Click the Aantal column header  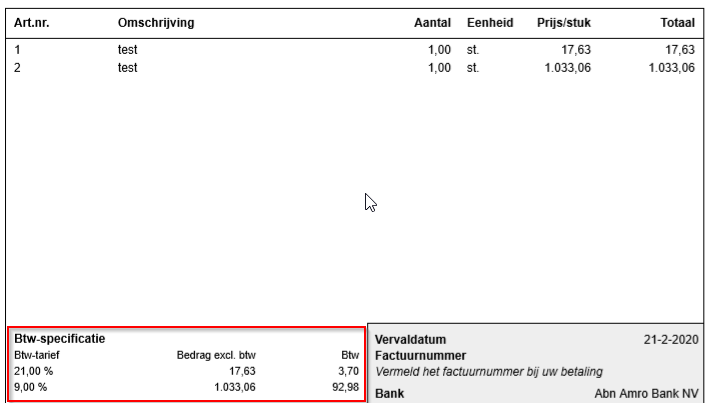[432, 23]
